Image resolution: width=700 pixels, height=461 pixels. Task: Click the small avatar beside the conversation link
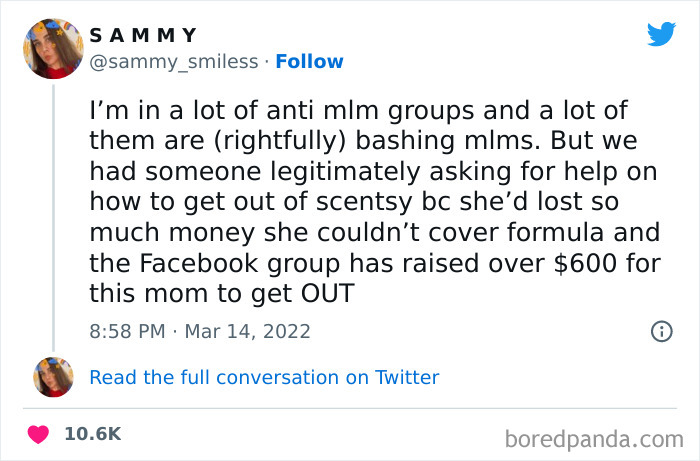[52, 376]
